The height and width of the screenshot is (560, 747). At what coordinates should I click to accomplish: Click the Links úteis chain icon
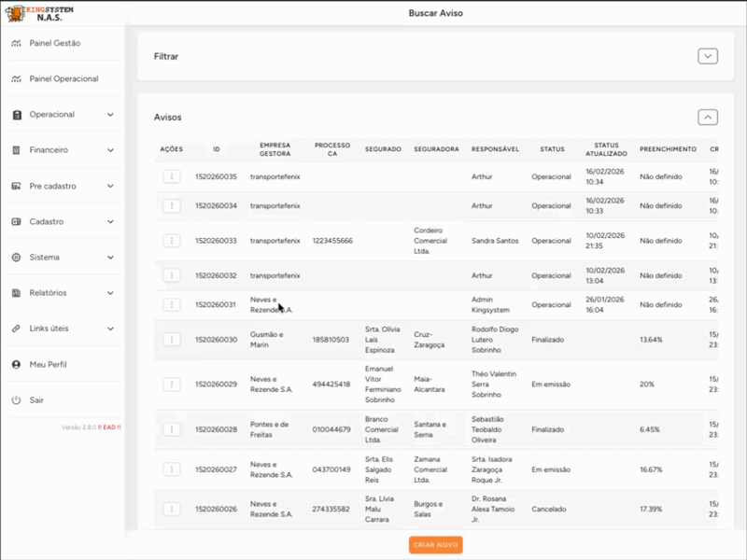point(16,329)
